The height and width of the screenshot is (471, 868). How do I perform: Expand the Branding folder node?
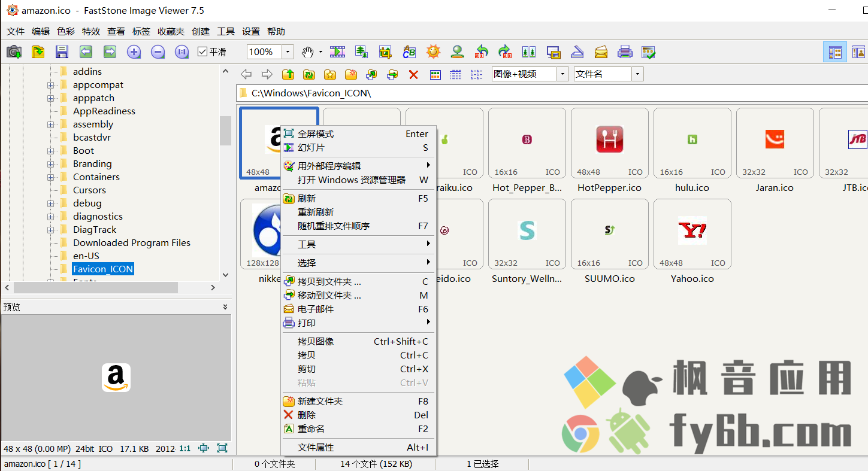tap(51, 164)
